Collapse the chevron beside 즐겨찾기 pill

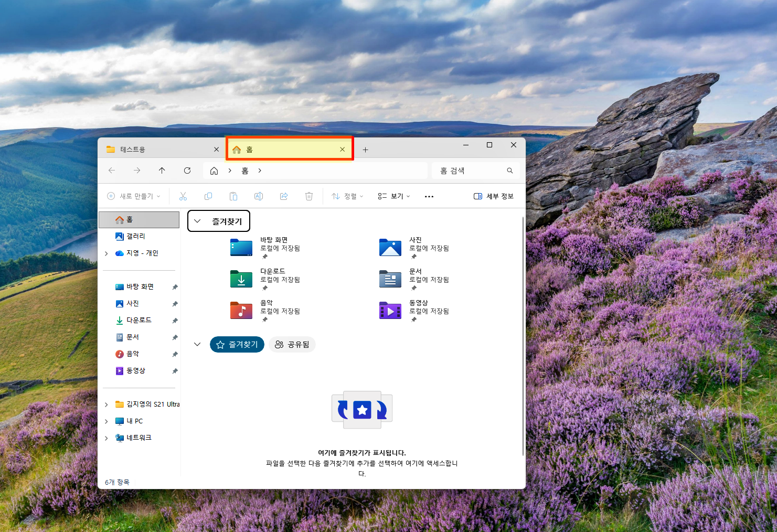197,345
